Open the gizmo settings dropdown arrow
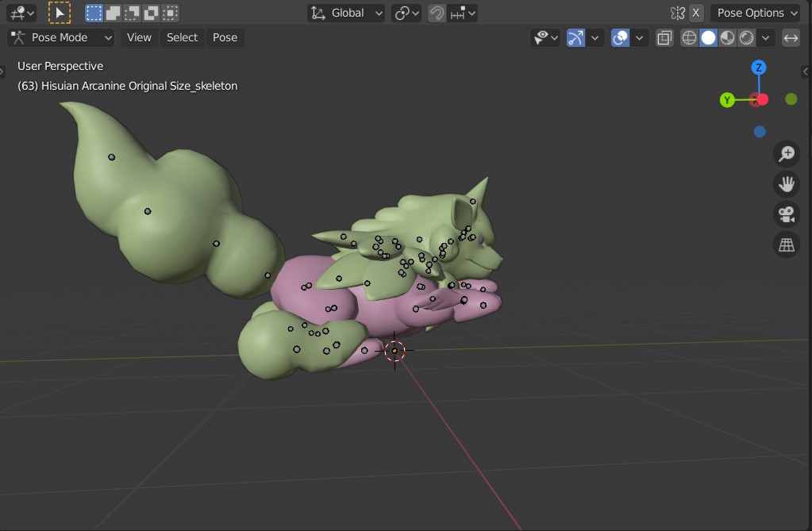812x531 pixels. [595, 38]
